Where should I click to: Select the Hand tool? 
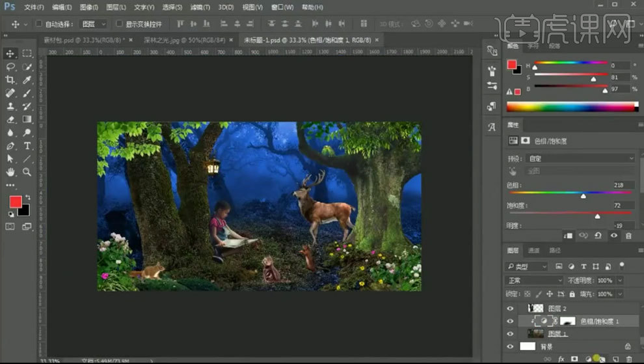10,172
